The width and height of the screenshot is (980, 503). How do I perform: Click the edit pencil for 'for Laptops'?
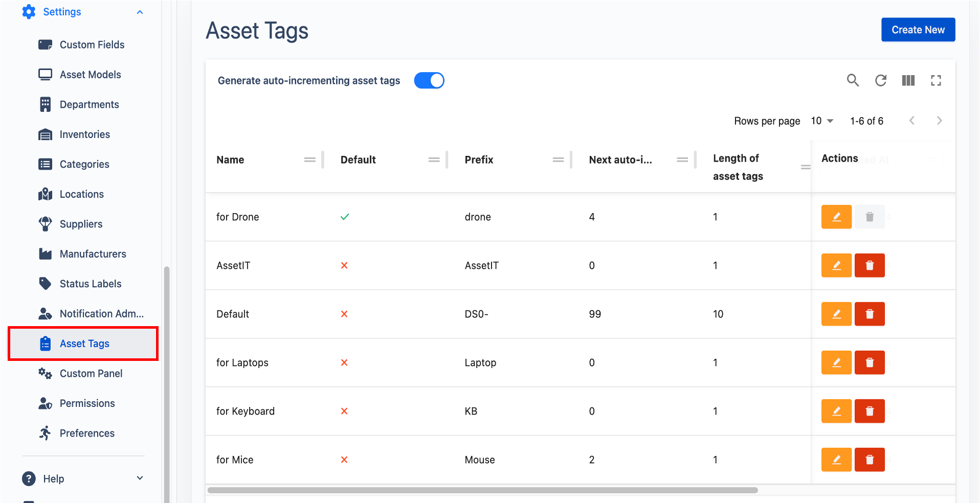click(836, 362)
